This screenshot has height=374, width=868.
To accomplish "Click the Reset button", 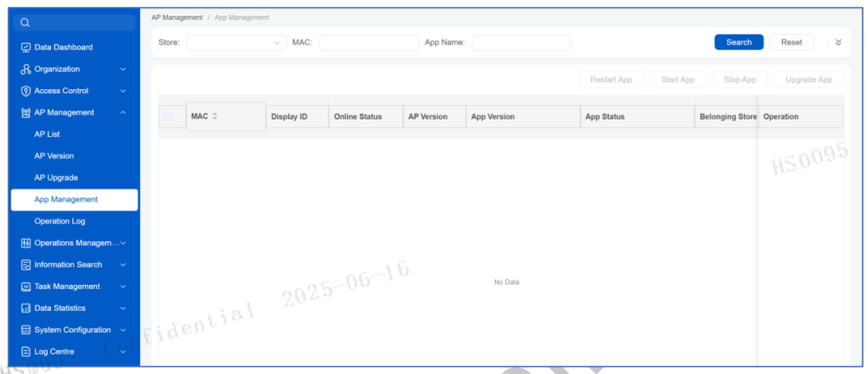I will pos(792,42).
